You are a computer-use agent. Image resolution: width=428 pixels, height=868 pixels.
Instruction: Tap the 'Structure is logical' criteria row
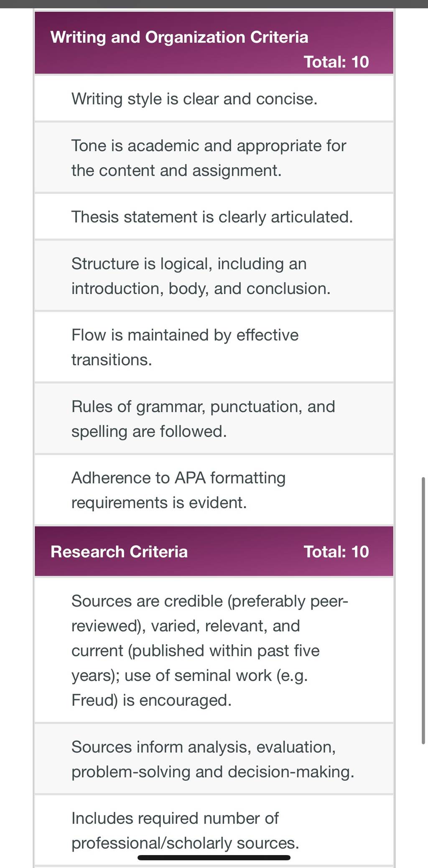pyautogui.click(x=214, y=276)
